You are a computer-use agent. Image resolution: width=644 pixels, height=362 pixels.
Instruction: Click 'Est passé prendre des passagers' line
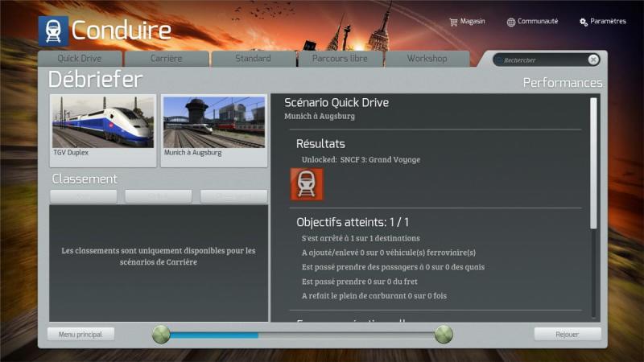click(393, 267)
